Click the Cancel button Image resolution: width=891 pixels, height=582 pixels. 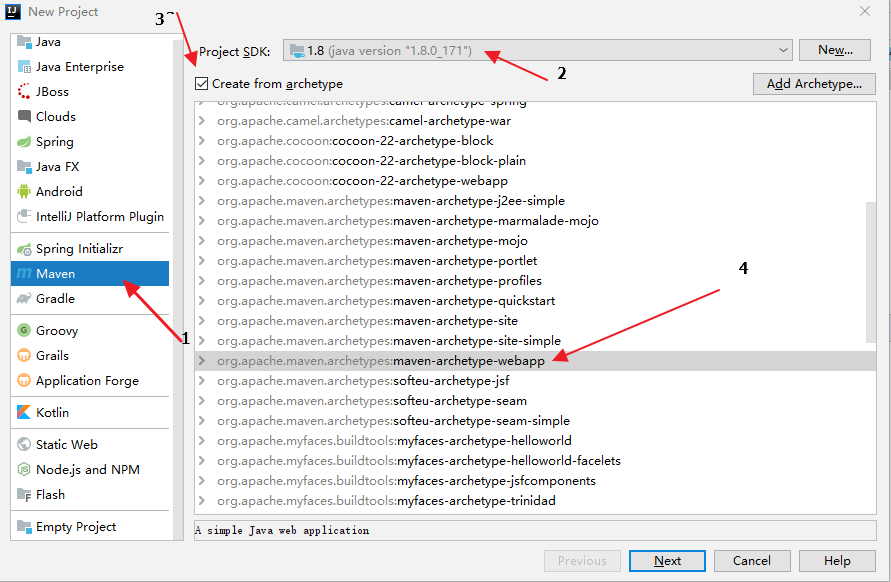pos(752,560)
